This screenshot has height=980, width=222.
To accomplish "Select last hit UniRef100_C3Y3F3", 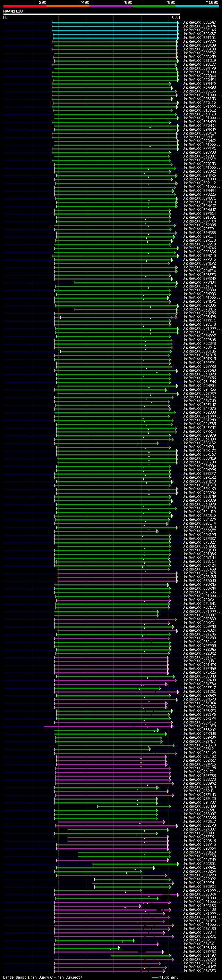I will [199, 971].
